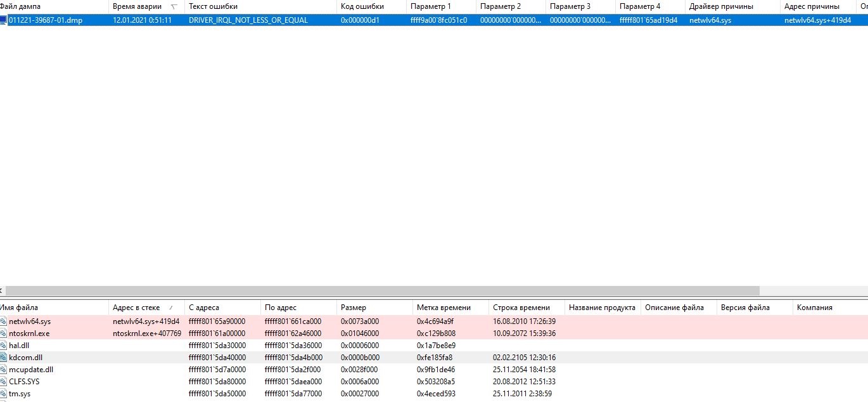868x402 pixels.
Task: Select mcupdate.dll timestamp '0x9fb1de46'
Action: [x=436, y=370]
